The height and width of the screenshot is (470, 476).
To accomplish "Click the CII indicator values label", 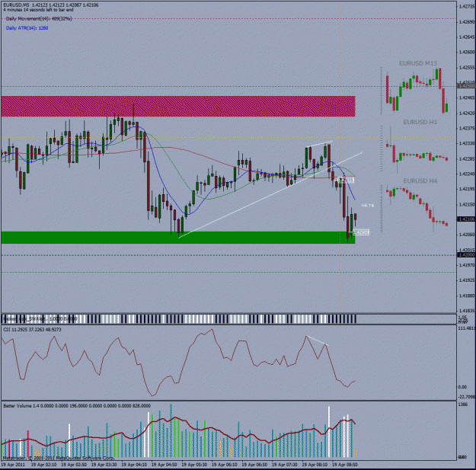I will tap(32, 329).
